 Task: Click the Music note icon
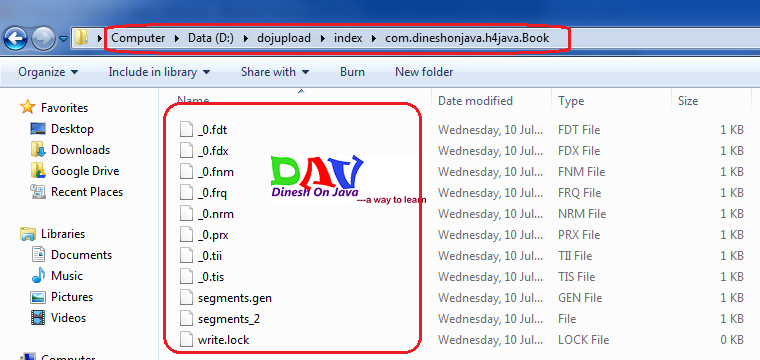38,276
